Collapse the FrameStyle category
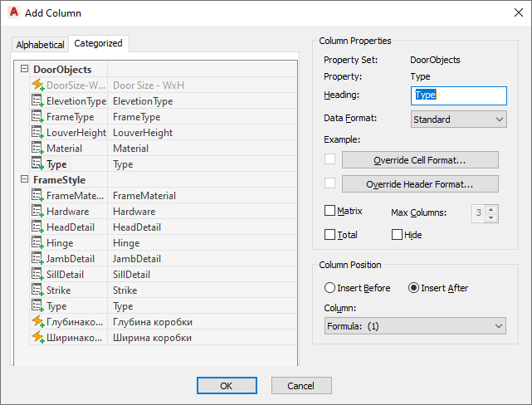 click(23, 180)
